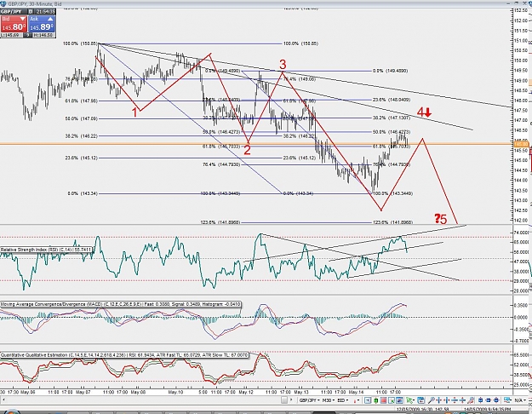This screenshot has height=414, width=532.
Task: Click the blank square button left of symbol dropdown
Action: [x=284, y=400]
